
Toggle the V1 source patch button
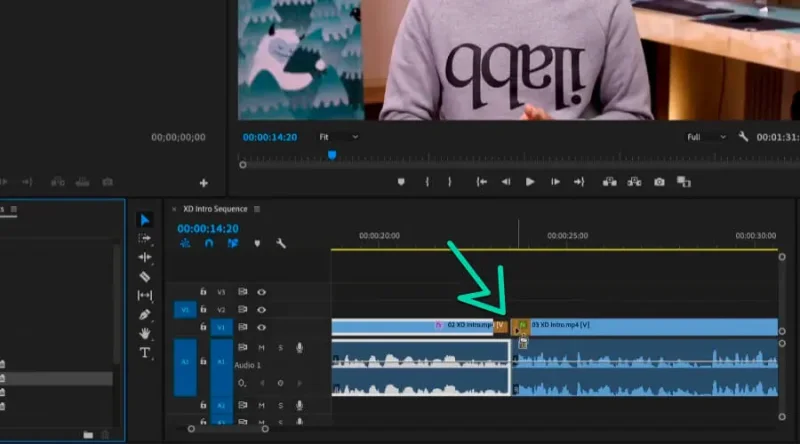(x=185, y=310)
